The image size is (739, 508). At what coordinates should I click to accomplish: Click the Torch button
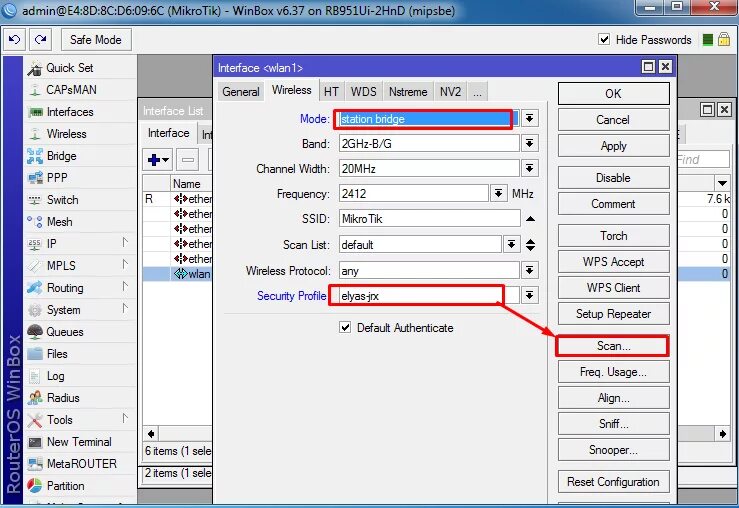point(613,236)
